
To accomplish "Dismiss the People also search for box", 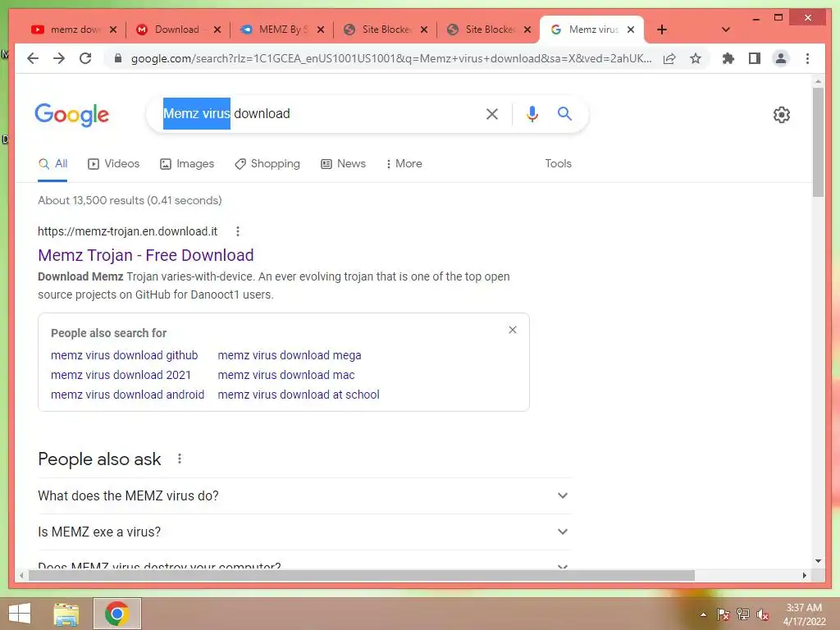I will click(x=513, y=330).
